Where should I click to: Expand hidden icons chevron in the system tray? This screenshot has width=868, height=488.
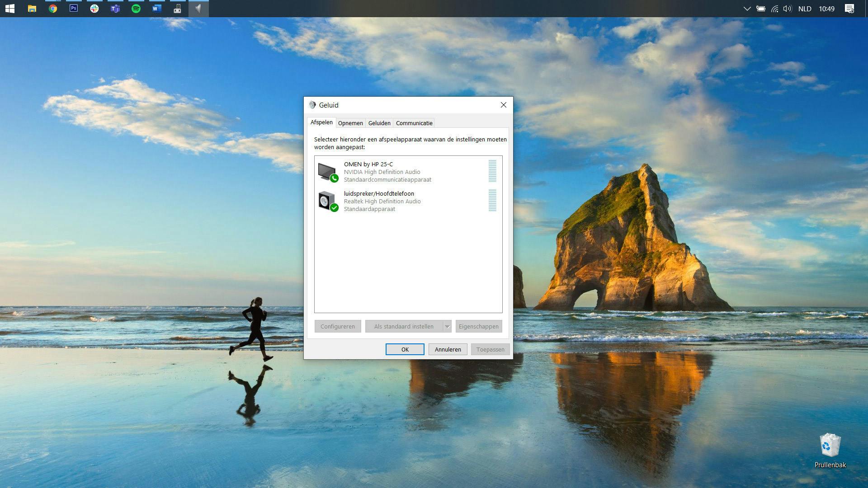(x=747, y=8)
